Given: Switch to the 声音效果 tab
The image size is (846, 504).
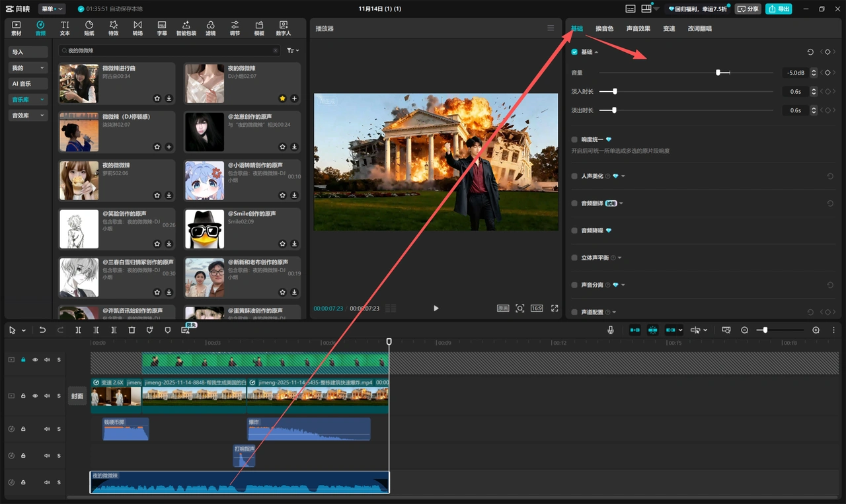Looking at the screenshot, I should coord(638,28).
